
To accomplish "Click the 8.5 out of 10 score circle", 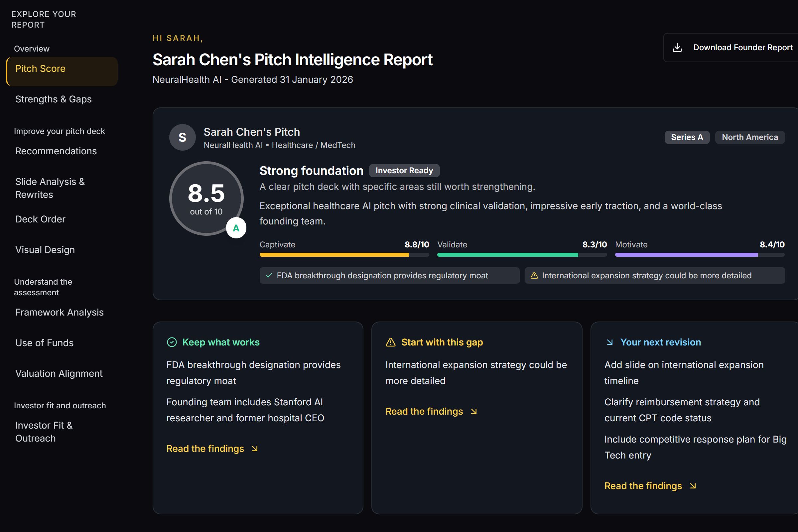I will coord(206,199).
